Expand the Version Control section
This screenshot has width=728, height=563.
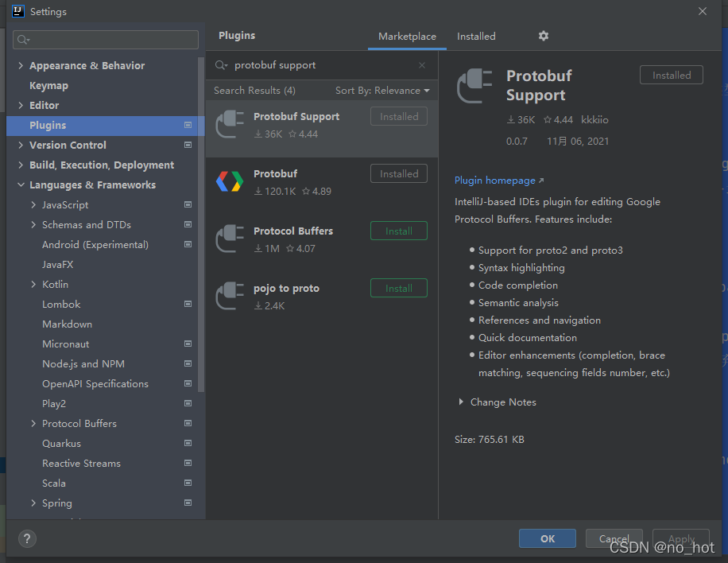(x=21, y=145)
